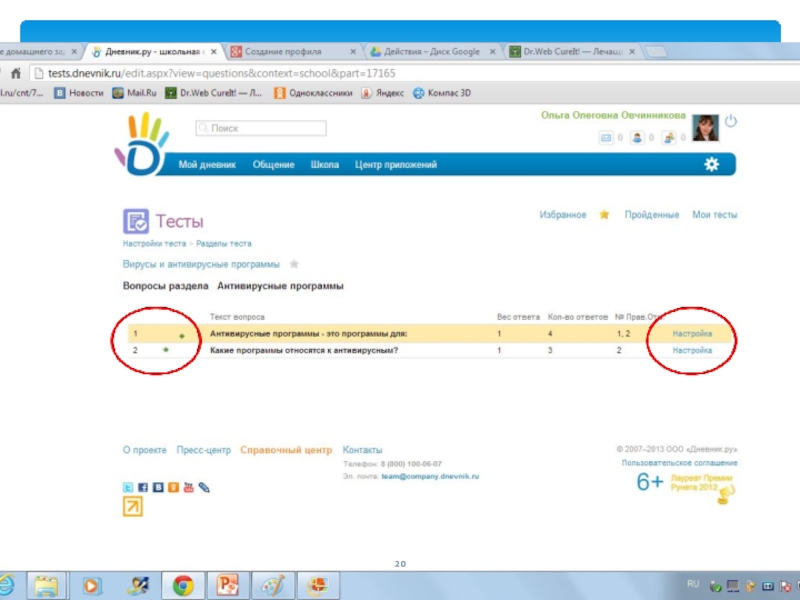Click the Twitter icon in footer
This screenshot has height=600, width=800.
pyautogui.click(x=128, y=487)
